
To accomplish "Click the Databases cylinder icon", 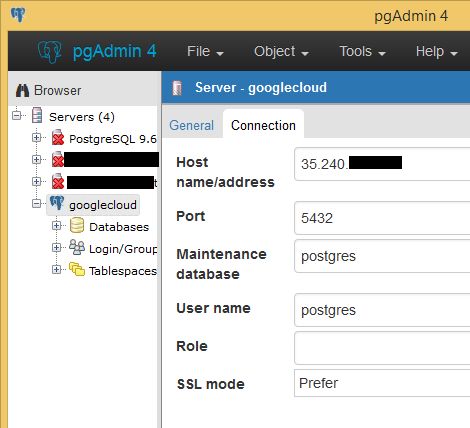I will pos(77,225).
